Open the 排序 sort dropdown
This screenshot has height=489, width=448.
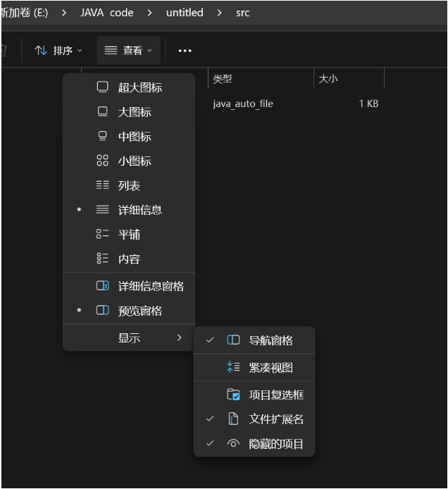pyautogui.click(x=58, y=50)
